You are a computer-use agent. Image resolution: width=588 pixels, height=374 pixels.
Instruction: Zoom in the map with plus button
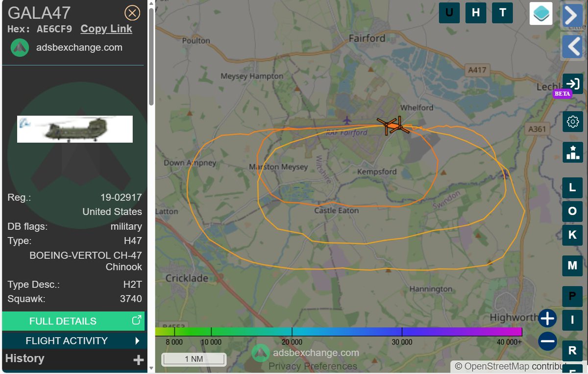click(x=547, y=319)
